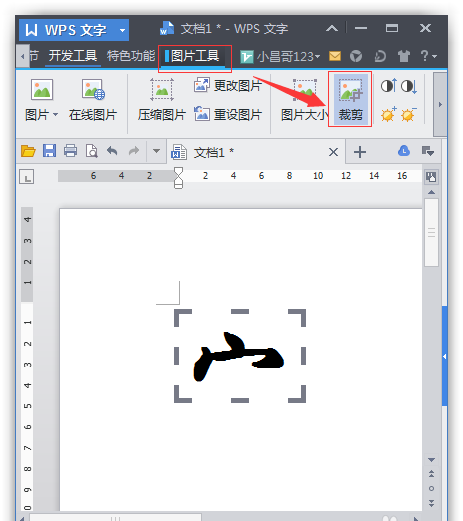Viewport: 463px width, 521px height.
Task: Open the WPS 文字 application menu arrow
Action: (122, 30)
